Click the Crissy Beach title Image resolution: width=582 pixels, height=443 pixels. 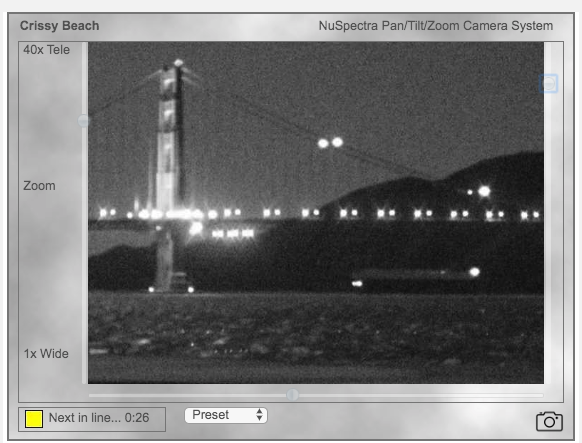tap(59, 26)
